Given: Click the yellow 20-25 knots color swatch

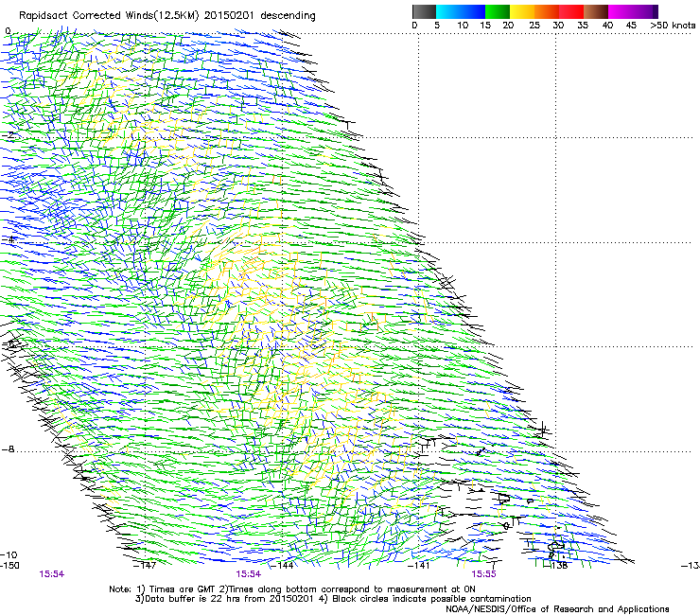Looking at the screenshot, I should pyautogui.click(x=522, y=11).
